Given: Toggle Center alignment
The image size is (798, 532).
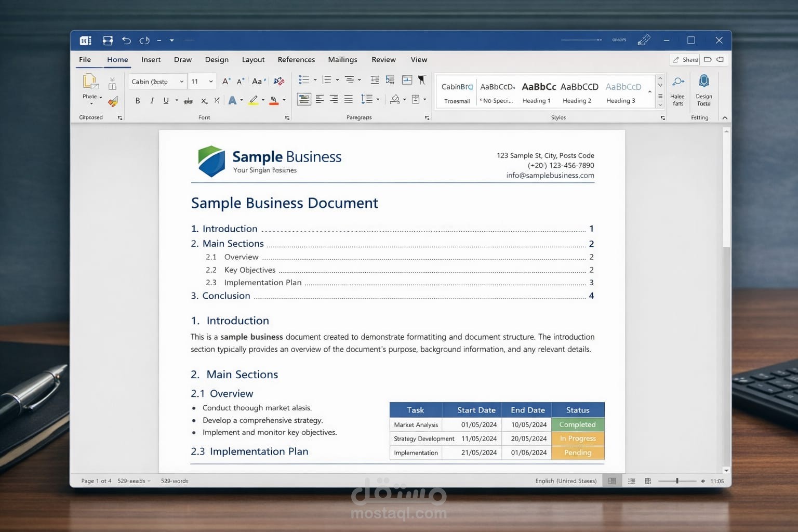Looking at the screenshot, I should click(320, 99).
